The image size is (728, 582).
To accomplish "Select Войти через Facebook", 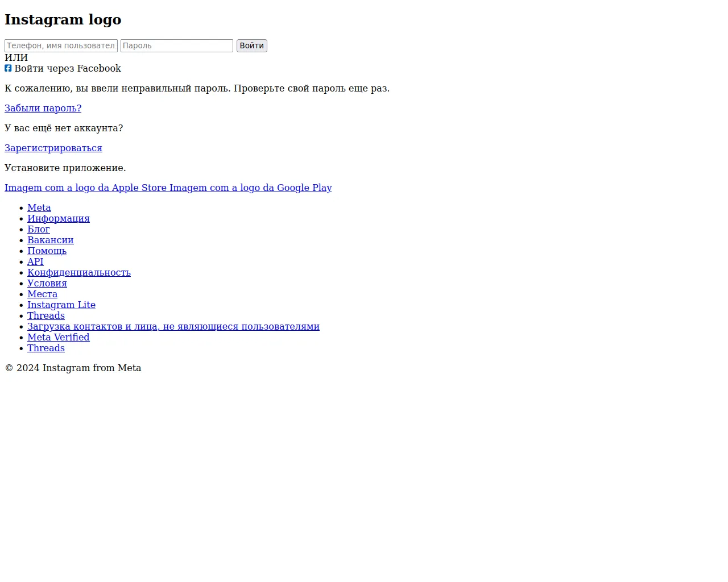I will point(68,68).
